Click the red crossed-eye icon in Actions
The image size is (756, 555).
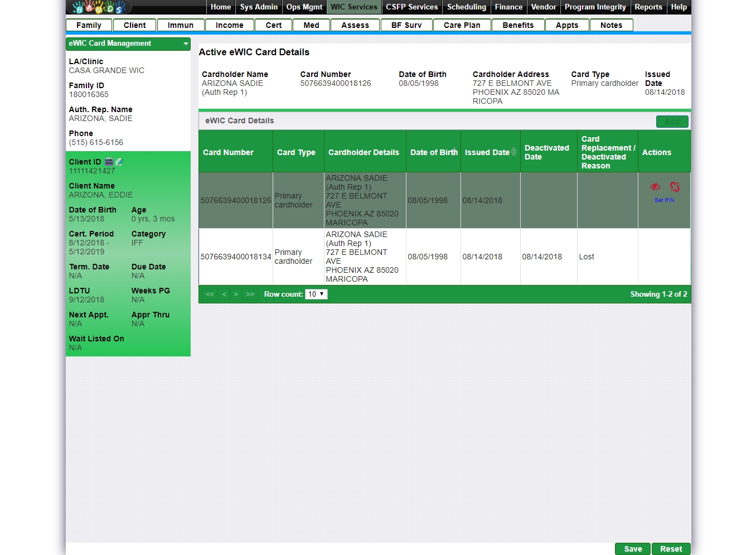pyautogui.click(x=655, y=187)
